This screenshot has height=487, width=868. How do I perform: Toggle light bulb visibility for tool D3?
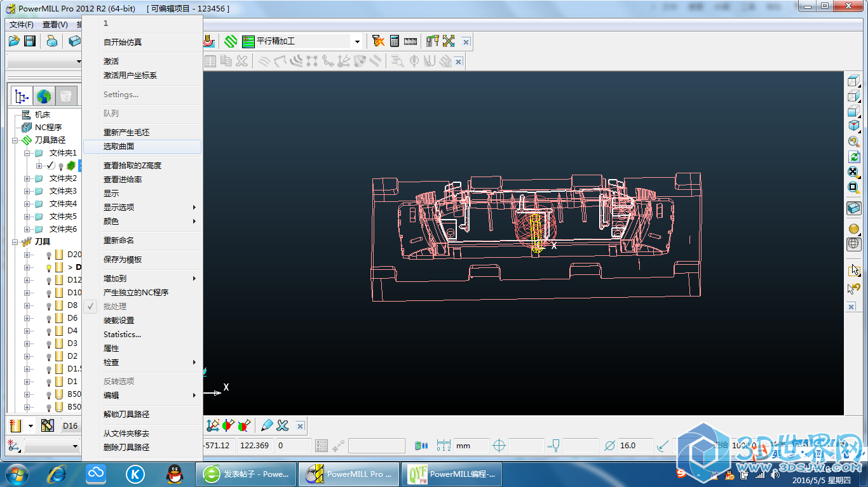49,344
